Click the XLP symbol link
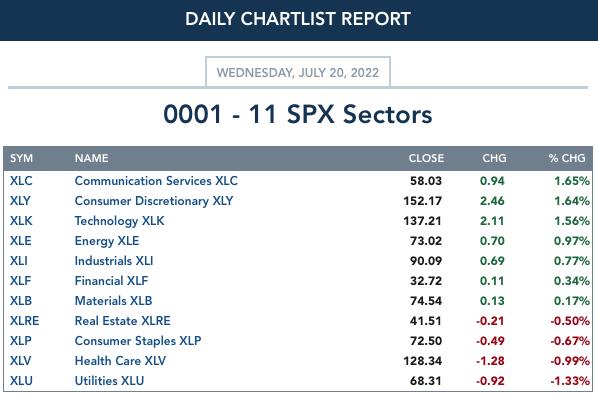The width and height of the screenshot is (598, 398). (x=21, y=340)
